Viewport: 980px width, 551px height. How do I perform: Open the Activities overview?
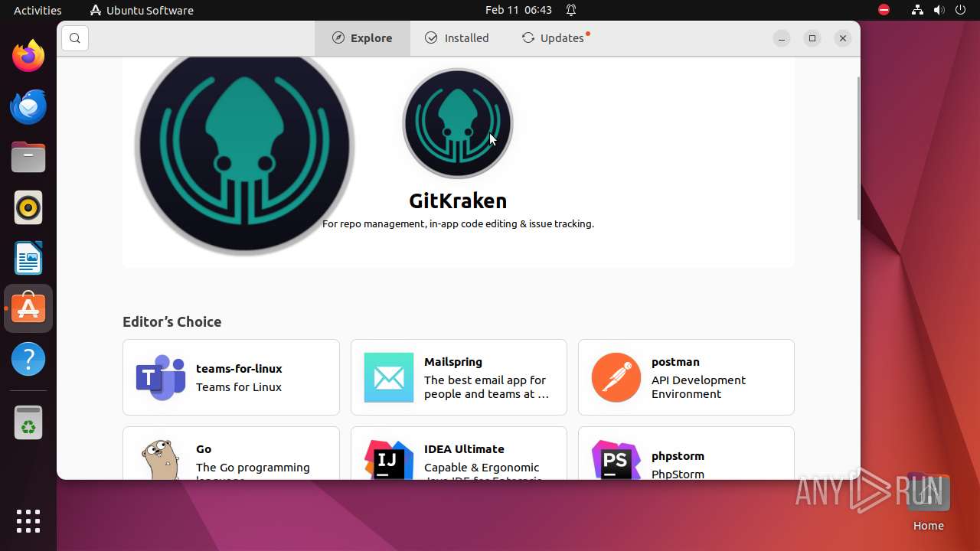coord(38,10)
